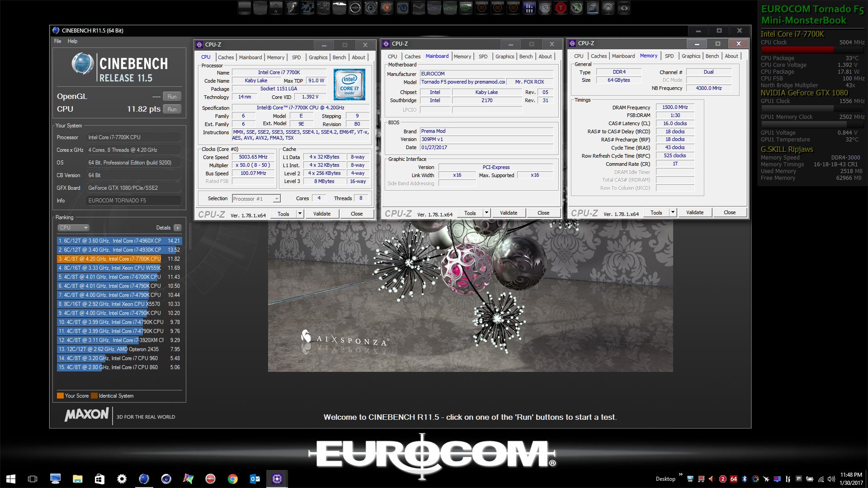The image size is (868, 488).
Task: Click the airplane tray icon
Action: (766, 479)
